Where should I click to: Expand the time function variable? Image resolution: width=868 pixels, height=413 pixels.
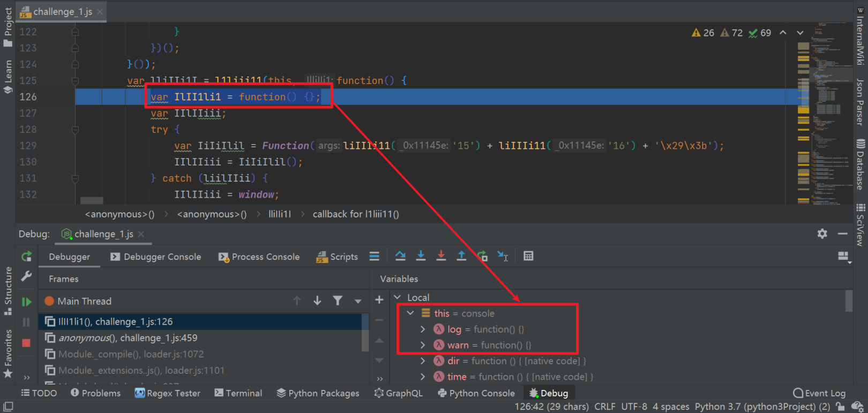pos(423,377)
